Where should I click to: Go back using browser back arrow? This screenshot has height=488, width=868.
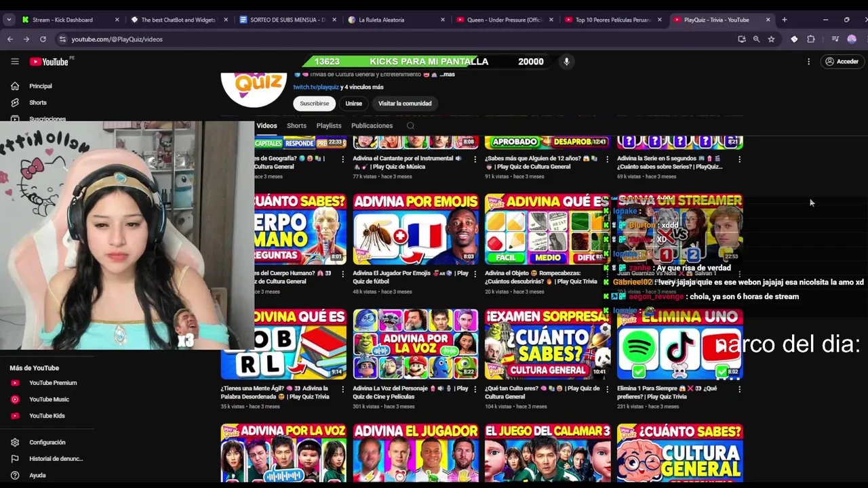tap(10, 39)
